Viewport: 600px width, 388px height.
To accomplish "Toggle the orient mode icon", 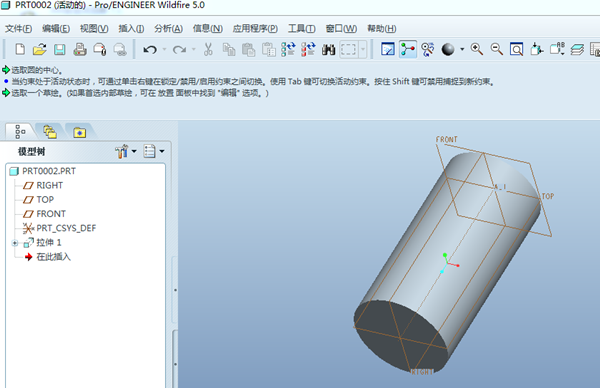I will (427, 49).
